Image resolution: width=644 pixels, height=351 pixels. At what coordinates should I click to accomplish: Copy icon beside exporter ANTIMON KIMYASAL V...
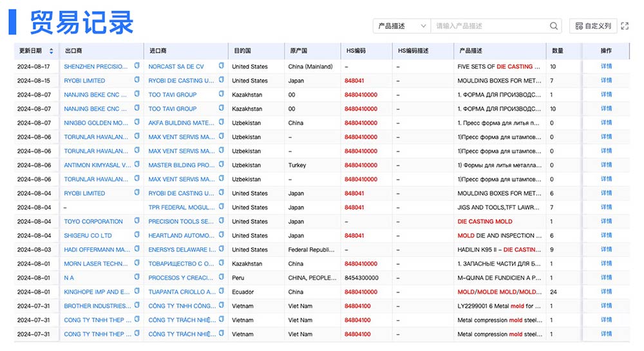click(137, 164)
